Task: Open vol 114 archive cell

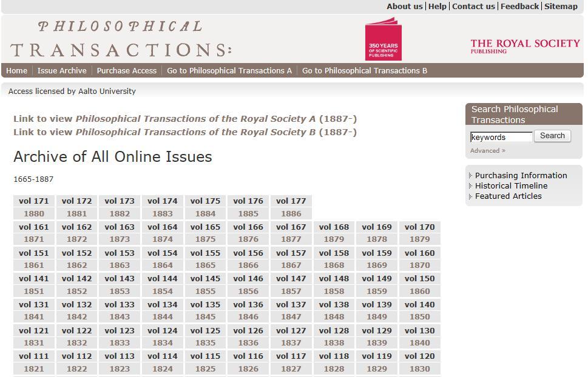Action: tap(163, 356)
